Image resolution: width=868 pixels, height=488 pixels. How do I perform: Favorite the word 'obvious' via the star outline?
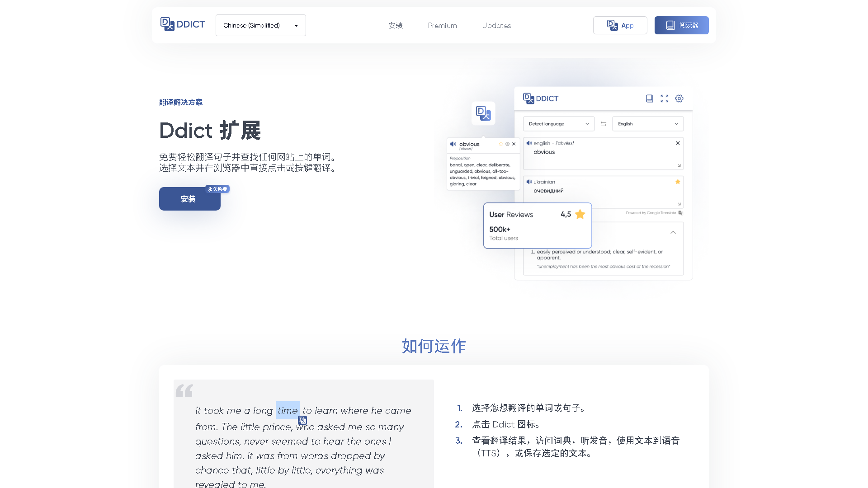[501, 144]
